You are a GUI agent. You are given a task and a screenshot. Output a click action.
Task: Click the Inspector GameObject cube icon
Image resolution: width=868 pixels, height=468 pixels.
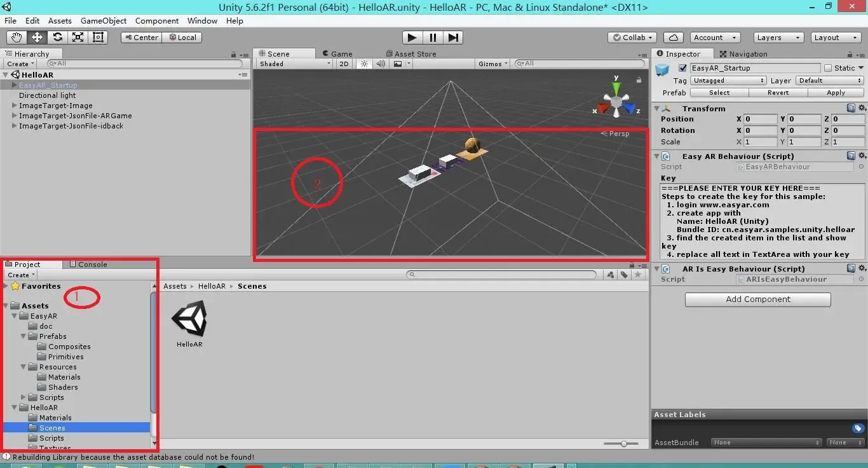coord(663,69)
